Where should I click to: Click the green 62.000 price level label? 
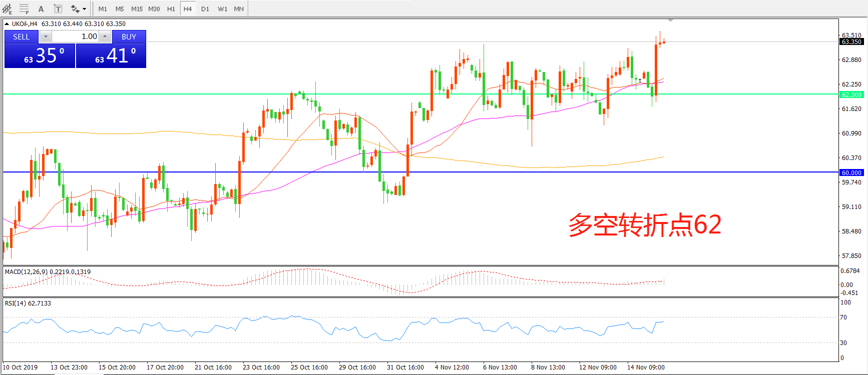click(851, 94)
